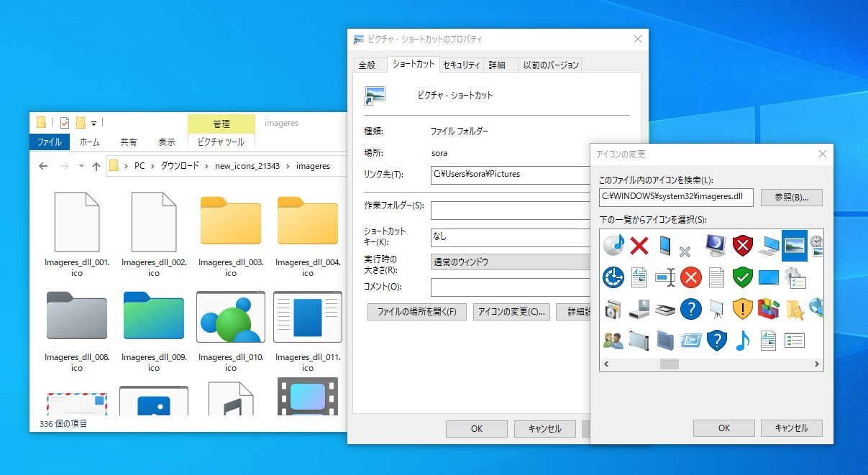Screen dimensions: 868x475
Task: Select the CD with music note icon
Action: click(613, 246)
